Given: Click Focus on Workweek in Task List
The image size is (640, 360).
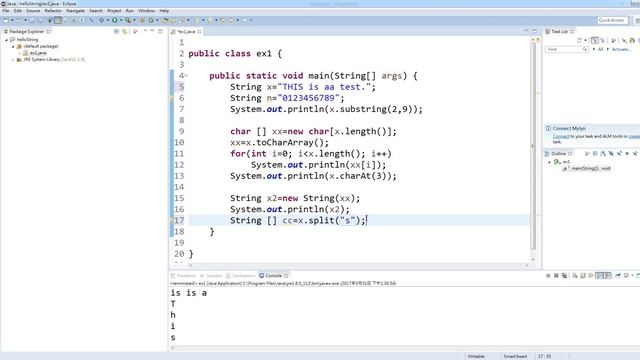Looking at the screenshot, I should [613, 40].
